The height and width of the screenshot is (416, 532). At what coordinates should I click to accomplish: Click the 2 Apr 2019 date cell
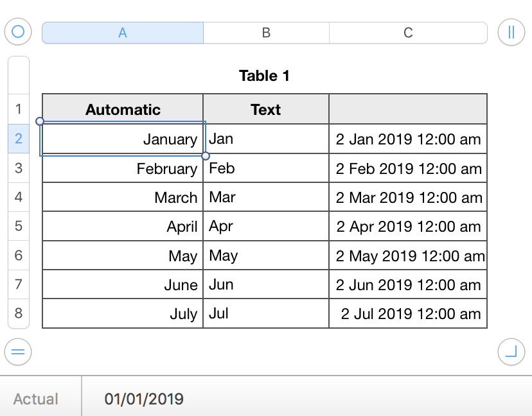408,226
